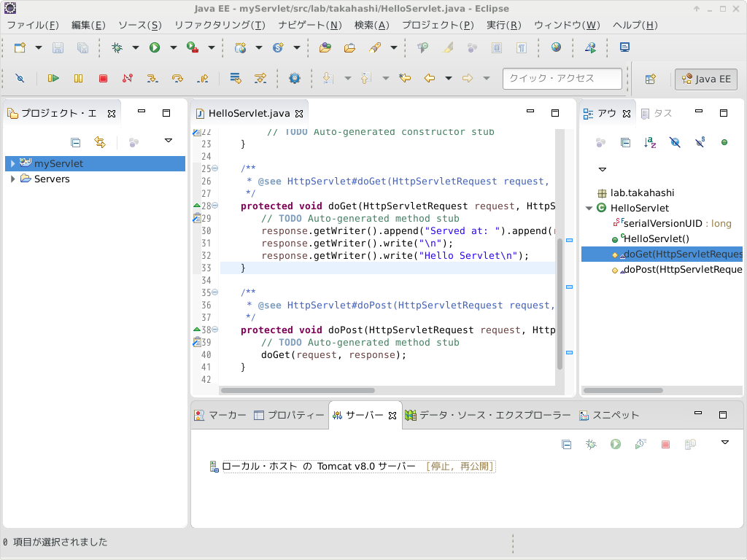This screenshot has height=560, width=747.
Task: Click the Debug bug icon
Action: click(117, 47)
